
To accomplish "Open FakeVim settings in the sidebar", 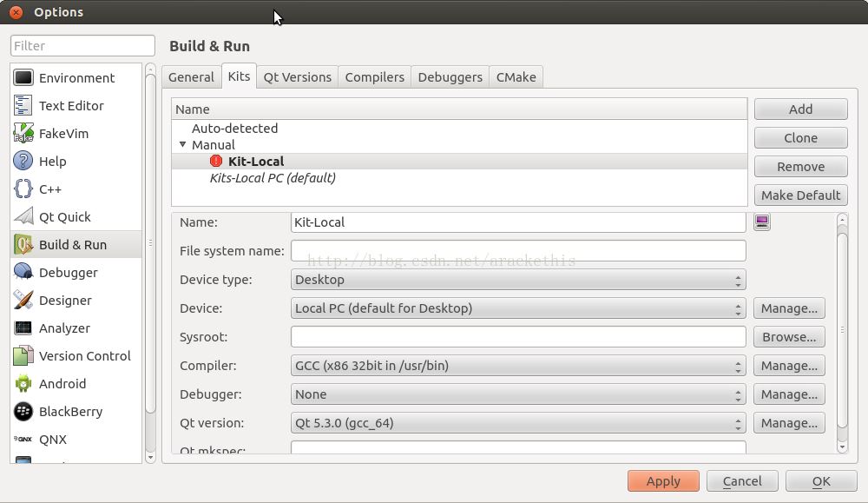I will pyautogui.click(x=63, y=134).
